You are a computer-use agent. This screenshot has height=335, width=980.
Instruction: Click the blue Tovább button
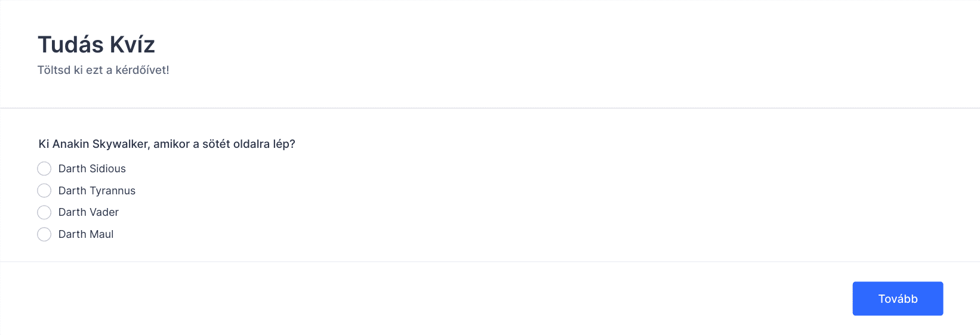click(x=898, y=299)
